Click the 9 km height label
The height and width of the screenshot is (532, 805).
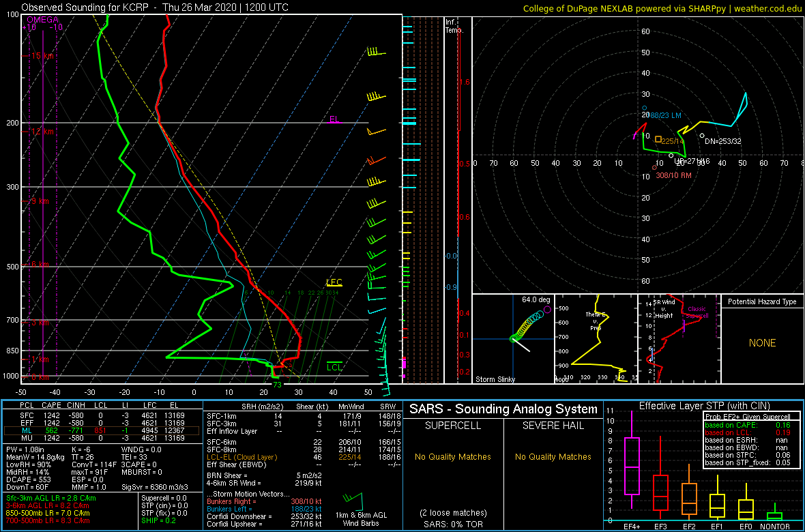click(x=40, y=201)
